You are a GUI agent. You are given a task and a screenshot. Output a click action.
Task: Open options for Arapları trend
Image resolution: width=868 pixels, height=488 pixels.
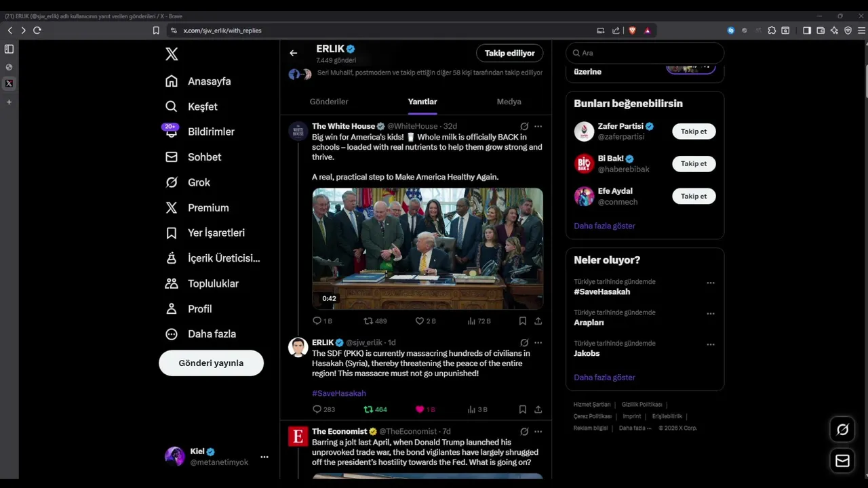(x=711, y=314)
